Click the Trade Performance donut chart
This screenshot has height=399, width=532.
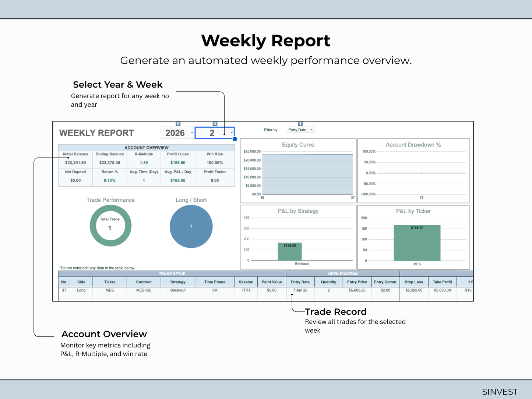tap(110, 226)
